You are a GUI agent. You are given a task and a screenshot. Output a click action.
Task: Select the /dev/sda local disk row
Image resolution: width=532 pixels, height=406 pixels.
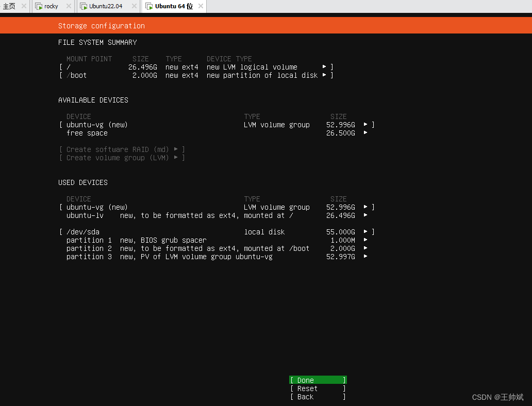click(x=217, y=232)
